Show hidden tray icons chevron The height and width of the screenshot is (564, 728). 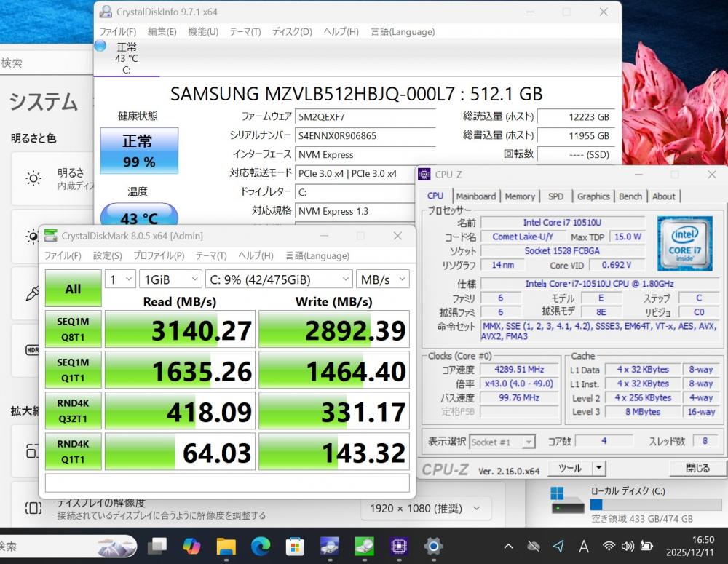click(x=508, y=547)
